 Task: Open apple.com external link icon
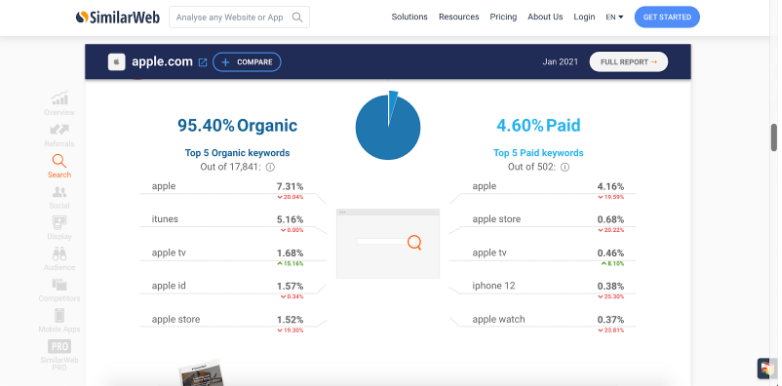(203, 62)
